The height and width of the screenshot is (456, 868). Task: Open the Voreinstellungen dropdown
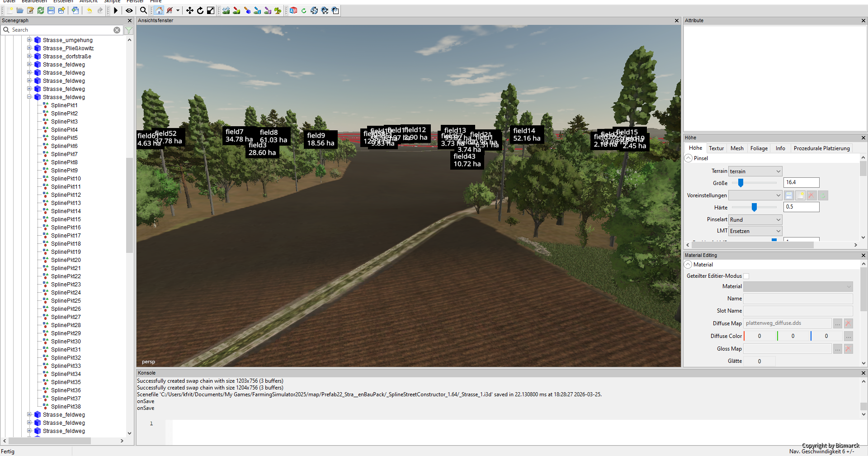[755, 195]
